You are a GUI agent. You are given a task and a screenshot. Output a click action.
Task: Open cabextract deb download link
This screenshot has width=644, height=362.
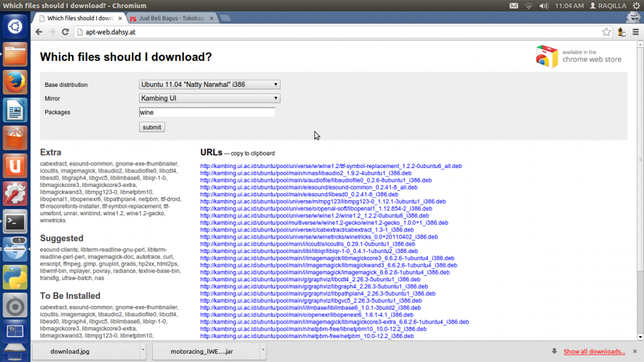(x=307, y=230)
